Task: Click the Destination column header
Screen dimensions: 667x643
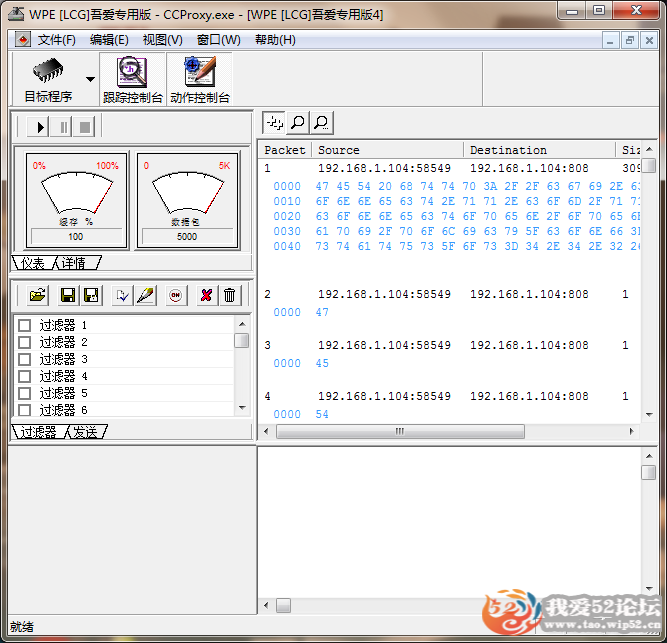Action: (540, 150)
